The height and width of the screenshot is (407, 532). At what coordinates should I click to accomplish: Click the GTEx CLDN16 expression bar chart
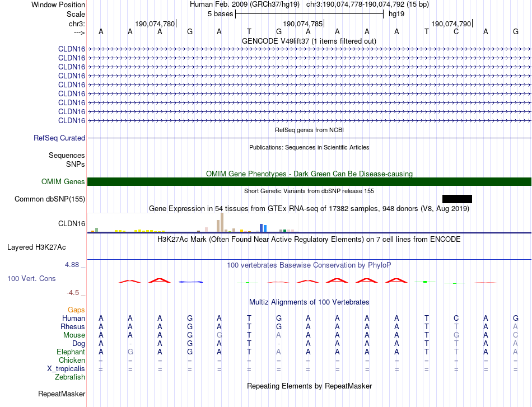point(193,222)
